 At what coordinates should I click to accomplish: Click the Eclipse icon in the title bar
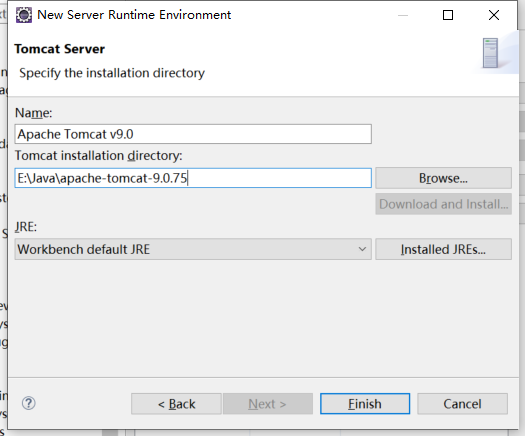point(24,15)
